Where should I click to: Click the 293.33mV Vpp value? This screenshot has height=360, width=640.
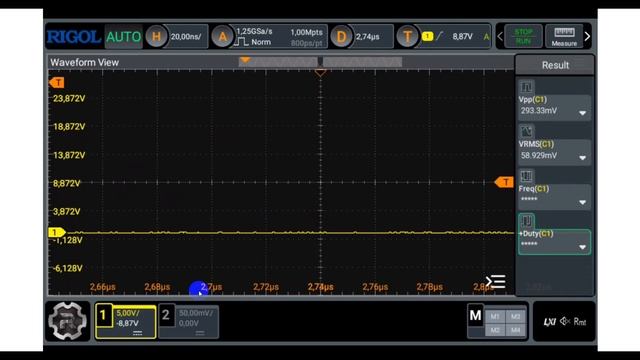click(539, 111)
